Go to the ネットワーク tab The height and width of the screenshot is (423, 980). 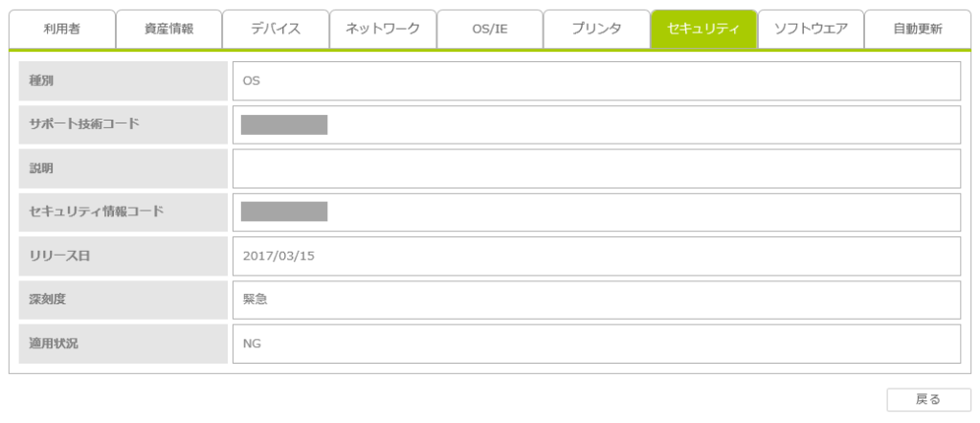click(383, 29)
